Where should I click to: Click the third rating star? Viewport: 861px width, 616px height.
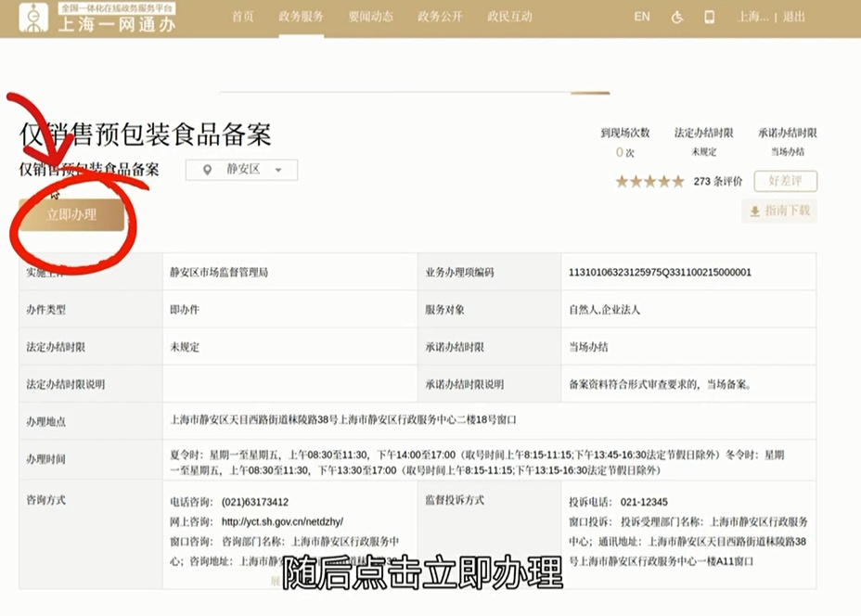click(x=649, y=182)
